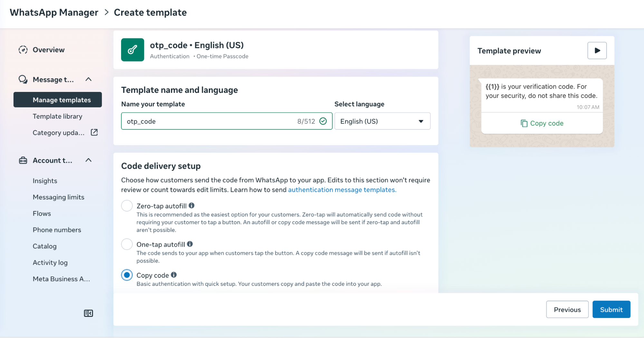Click the copy icon in preview bubble
The image size is (644, 338).
pos(524,123)
